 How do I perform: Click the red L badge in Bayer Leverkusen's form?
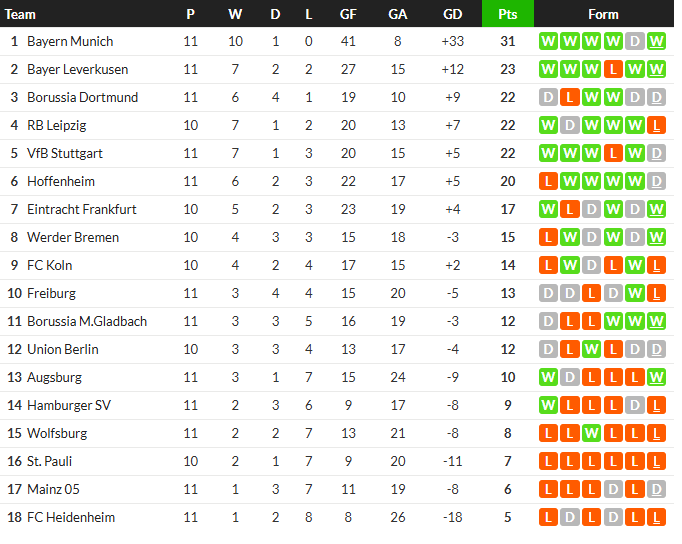[613, 69]
